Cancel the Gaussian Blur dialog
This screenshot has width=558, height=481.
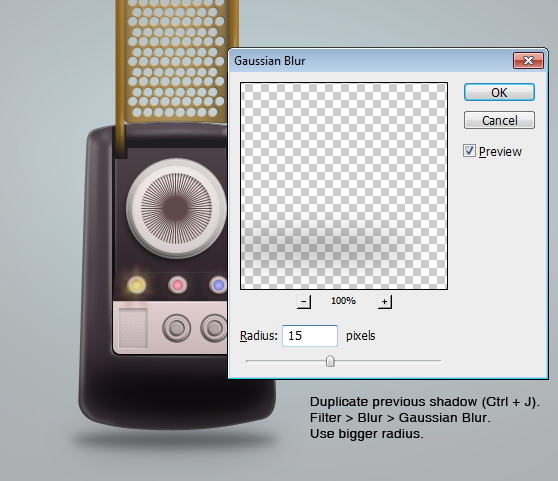coord(499,120)
